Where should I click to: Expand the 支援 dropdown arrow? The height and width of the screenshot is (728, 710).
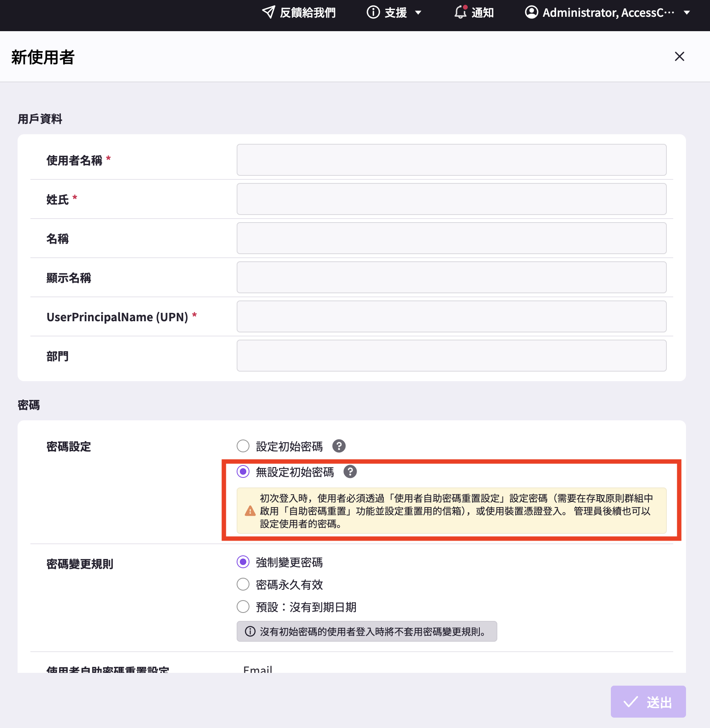pyautogui.click(x=418, y=13)
